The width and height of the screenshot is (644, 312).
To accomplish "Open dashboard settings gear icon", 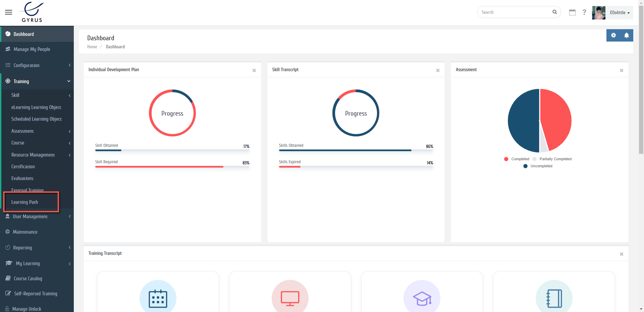I will (x=613, y=36).
